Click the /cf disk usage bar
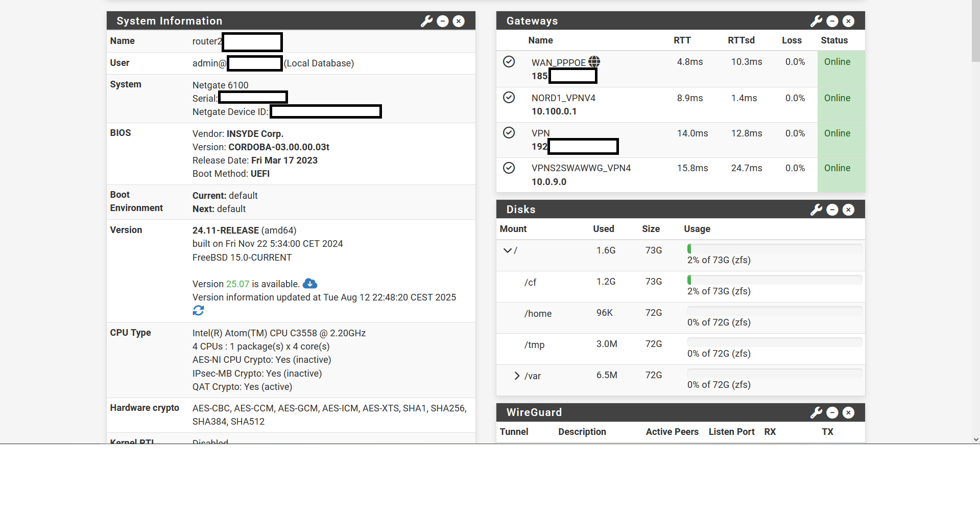 tap(775, 280)
